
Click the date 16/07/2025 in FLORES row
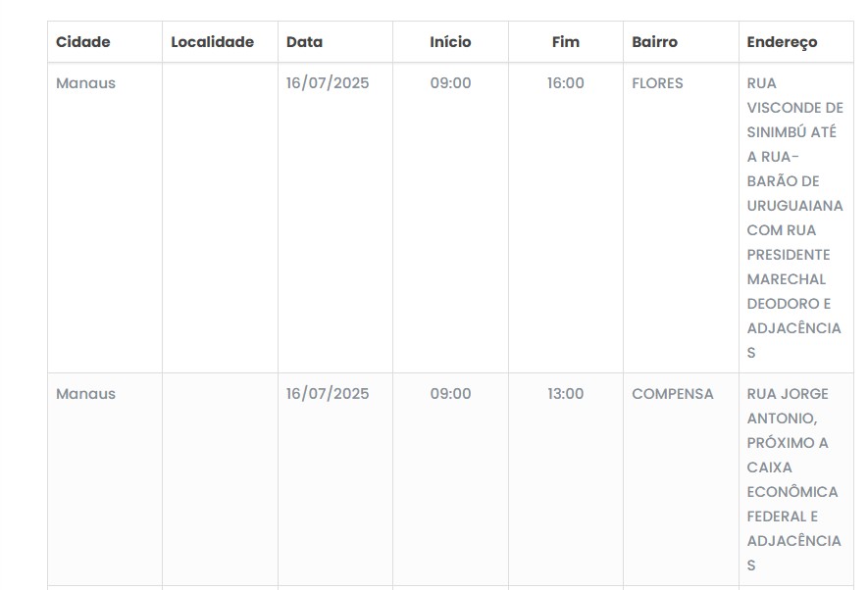click(328, 83)
